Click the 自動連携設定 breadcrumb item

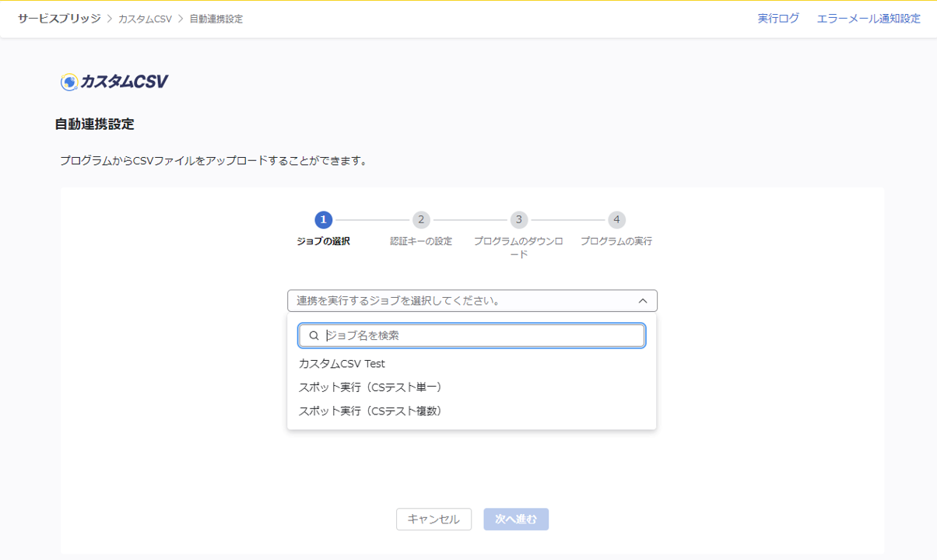[x=216, y=19]
